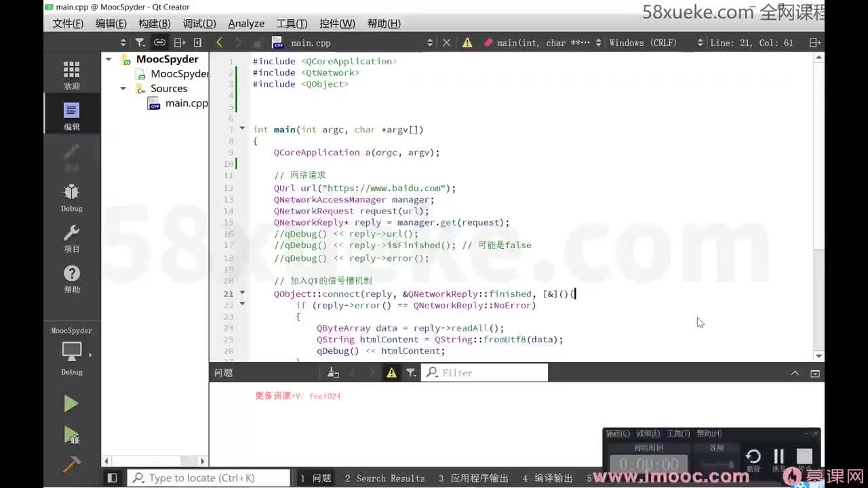Click the Line: 21, Col: 61 indicator
Screen dimensions: 868x488
(751, 43)
